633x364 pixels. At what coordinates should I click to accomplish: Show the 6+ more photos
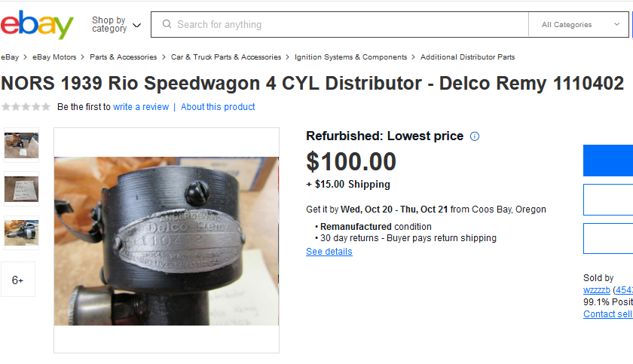(18, 280)
